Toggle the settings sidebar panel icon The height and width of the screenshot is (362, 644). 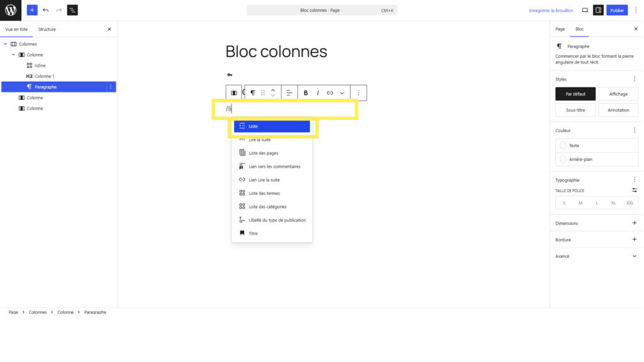[598, 10]
